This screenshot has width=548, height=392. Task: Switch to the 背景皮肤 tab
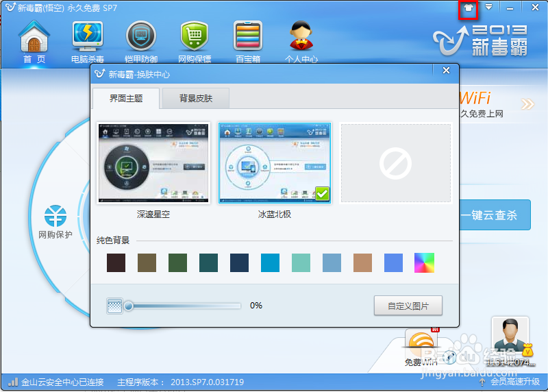tap(196, 98)
